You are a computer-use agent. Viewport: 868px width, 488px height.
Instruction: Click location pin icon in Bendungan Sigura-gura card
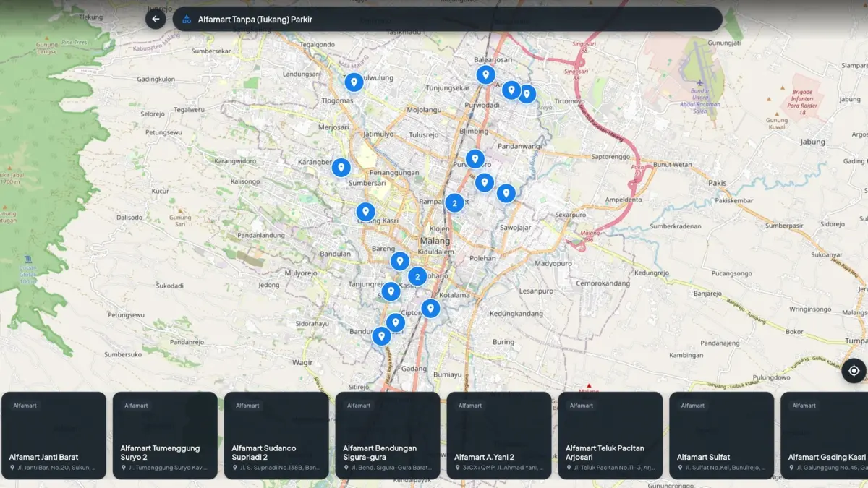346,468
